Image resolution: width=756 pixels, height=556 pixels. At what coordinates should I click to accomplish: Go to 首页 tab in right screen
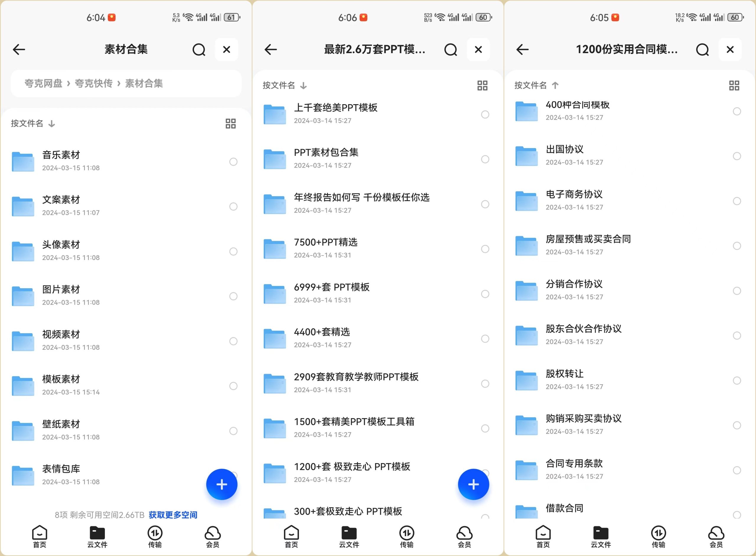pos(543,537)
